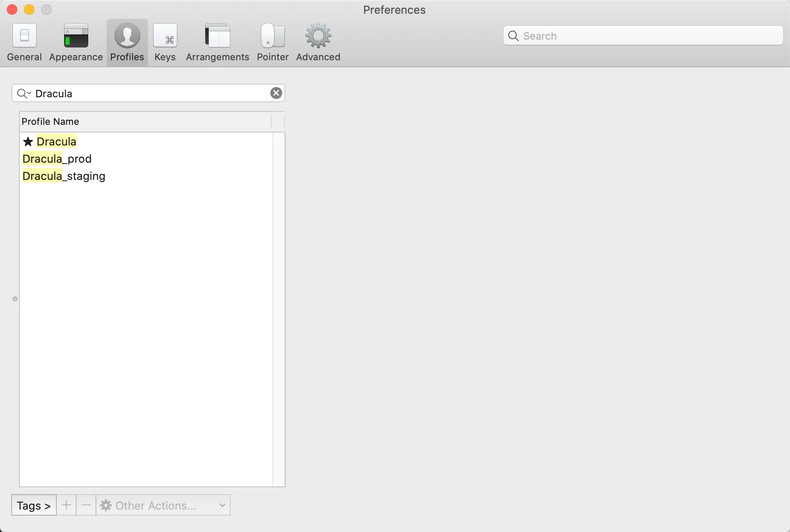Screen dimensions: 790x532
Task: Open profile search options magnifier menu
Action: pyautogui.click(x=24, y=93)
